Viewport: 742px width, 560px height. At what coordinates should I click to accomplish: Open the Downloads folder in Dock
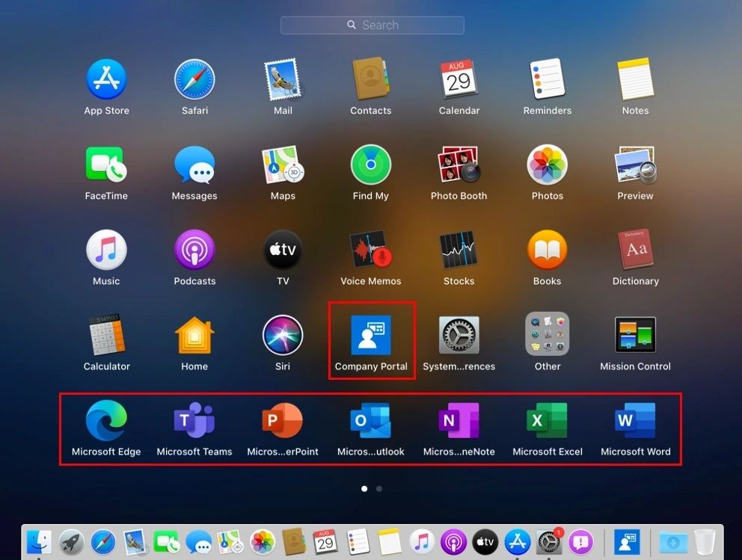tap(672, 542)
